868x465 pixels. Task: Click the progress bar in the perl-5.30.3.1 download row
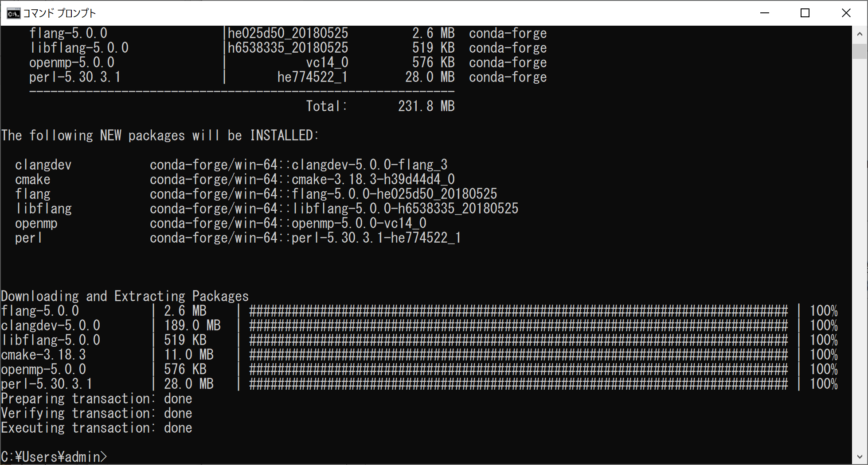click(519, 384)
